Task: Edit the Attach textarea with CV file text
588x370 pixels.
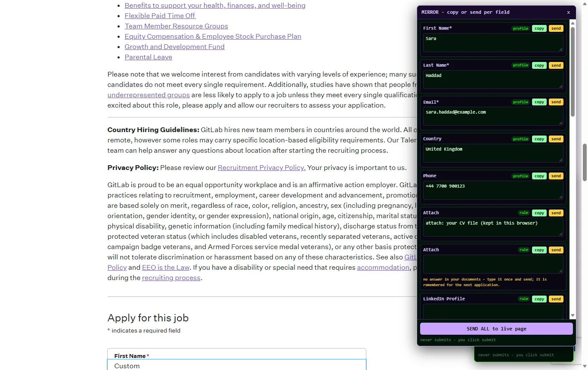Action: tap(493, 227)
